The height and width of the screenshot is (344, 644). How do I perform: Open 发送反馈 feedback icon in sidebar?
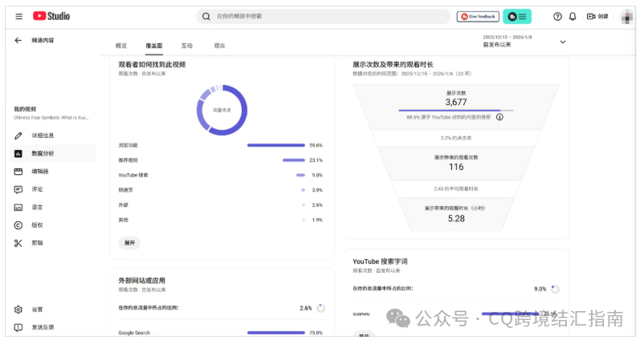coord(18,327)
